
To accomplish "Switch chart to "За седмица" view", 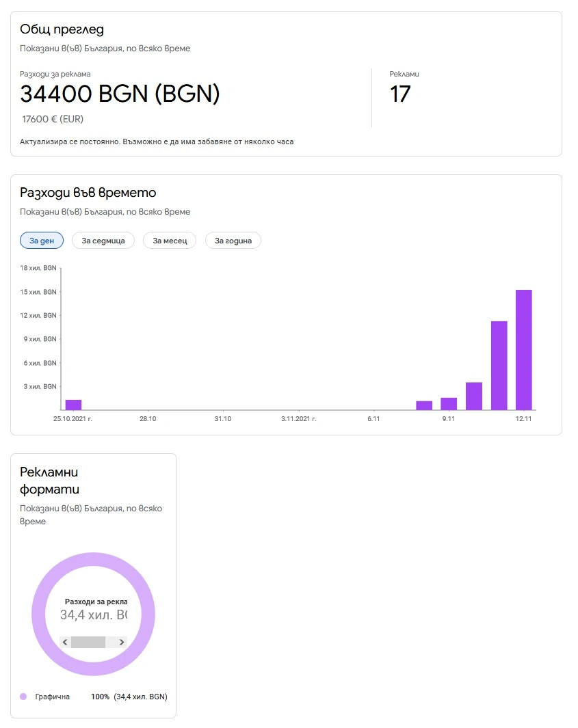I will (103, 241).
